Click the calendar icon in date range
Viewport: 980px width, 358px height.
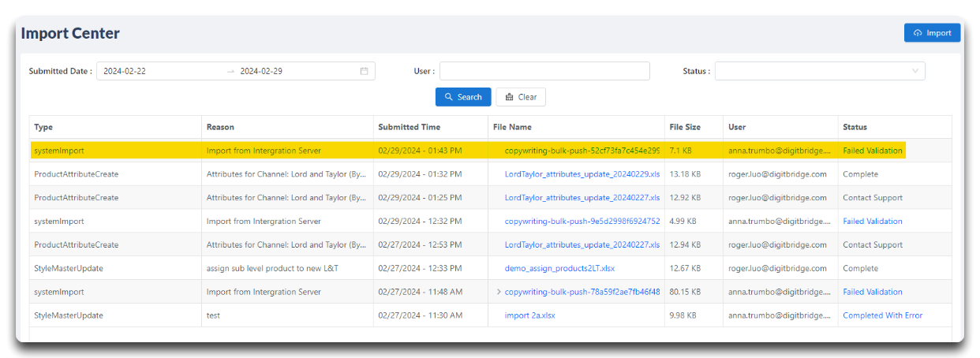pos(364,71)
